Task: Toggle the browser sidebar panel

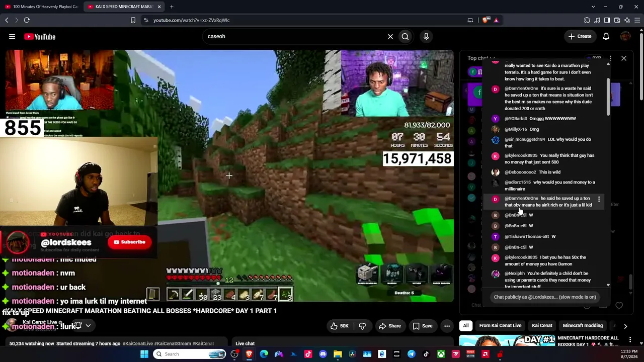Action: 607,20
